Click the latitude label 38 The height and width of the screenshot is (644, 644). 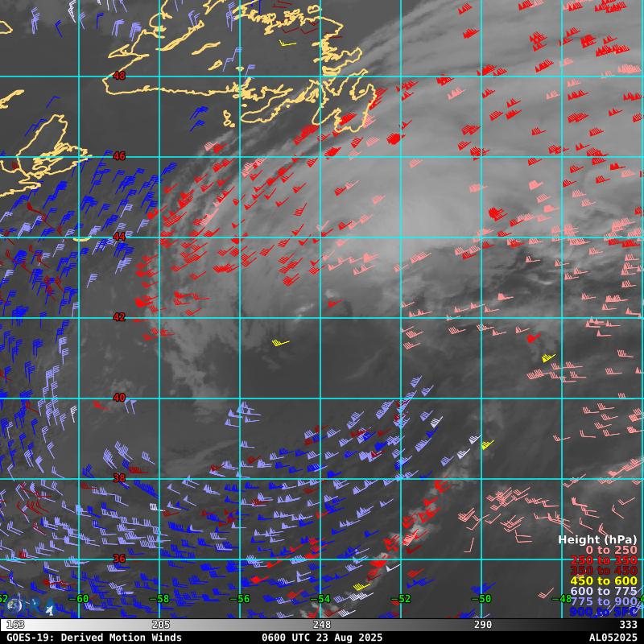click(119, 478)
